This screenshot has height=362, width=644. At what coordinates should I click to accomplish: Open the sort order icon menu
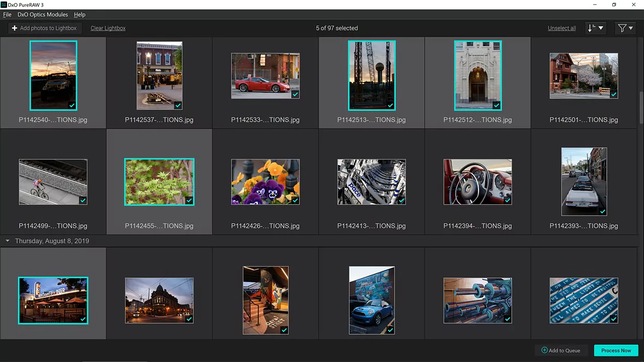(x=591, y=28)
